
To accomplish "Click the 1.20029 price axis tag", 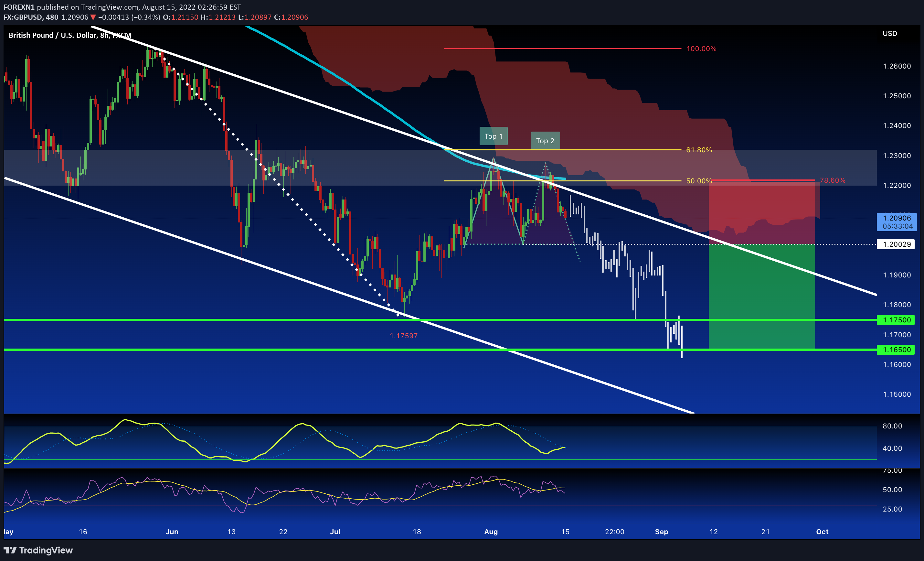I will coord(896,244).
